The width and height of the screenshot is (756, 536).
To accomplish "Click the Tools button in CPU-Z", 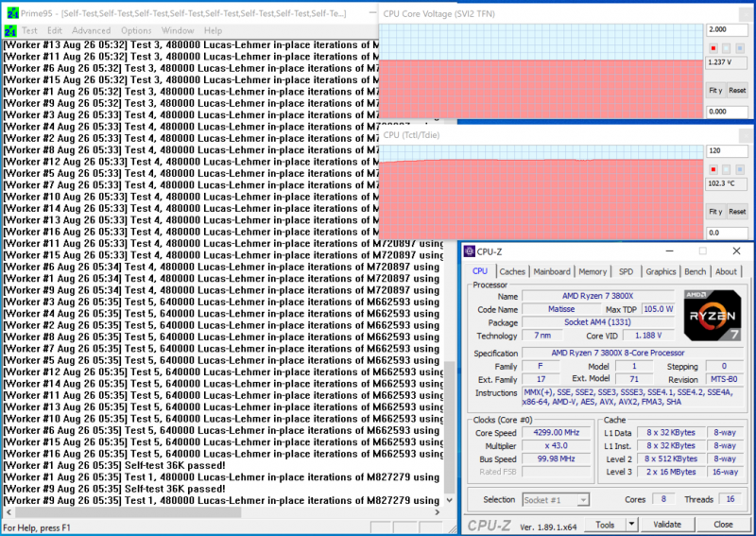I will click(x=605, y=525).
